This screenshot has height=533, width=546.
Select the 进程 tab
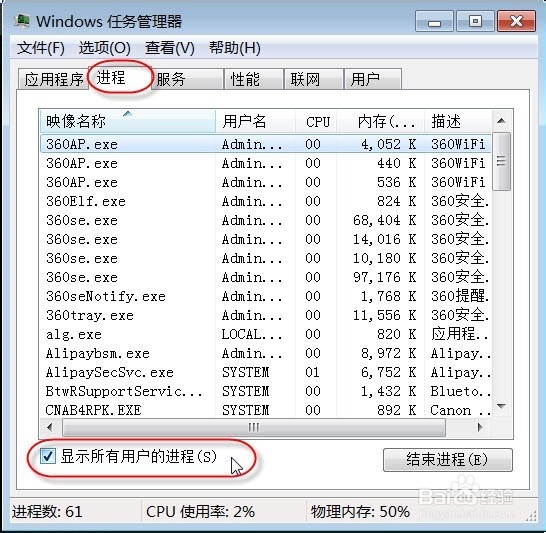coord(120,78)
